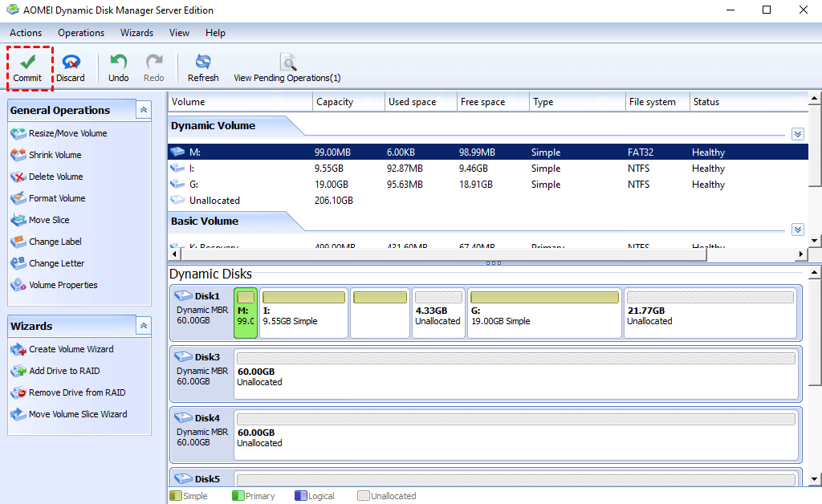Image resolution: width=822 pixels, height=504 pixels.
Task: Select I: 9.55GB Simple partition block
Action: (303, 313)
